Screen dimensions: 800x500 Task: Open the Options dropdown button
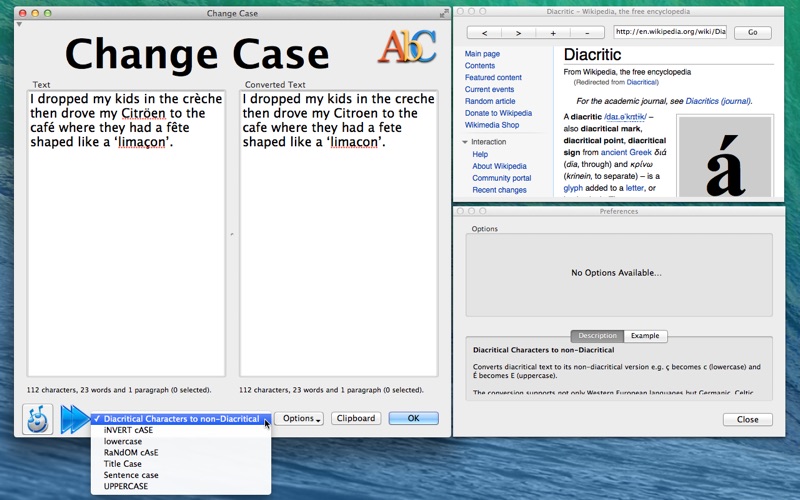coord(299,418)
